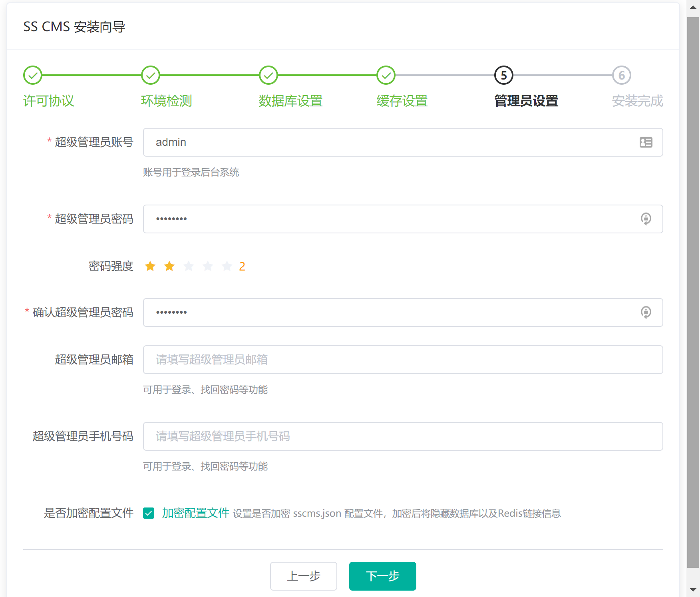Click the checkmark icon on the 缓存设置 step

pyautogui.click(x=385, y=75)
